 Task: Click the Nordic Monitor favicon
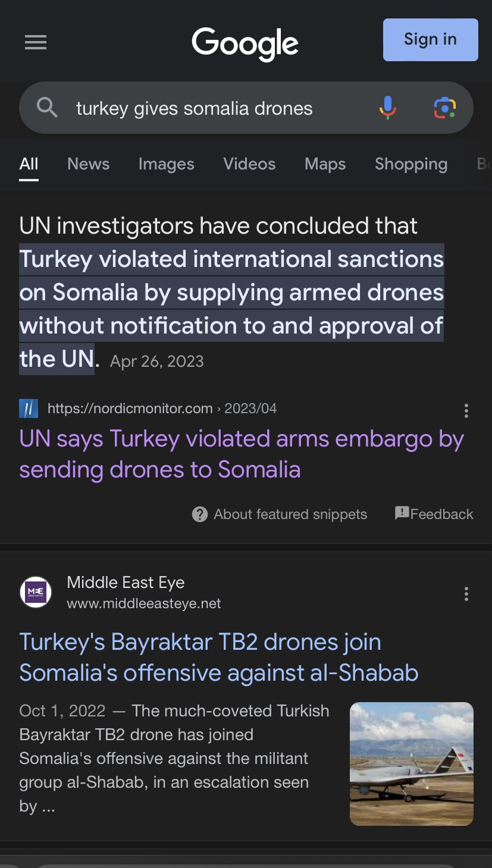tap(29, 408)
